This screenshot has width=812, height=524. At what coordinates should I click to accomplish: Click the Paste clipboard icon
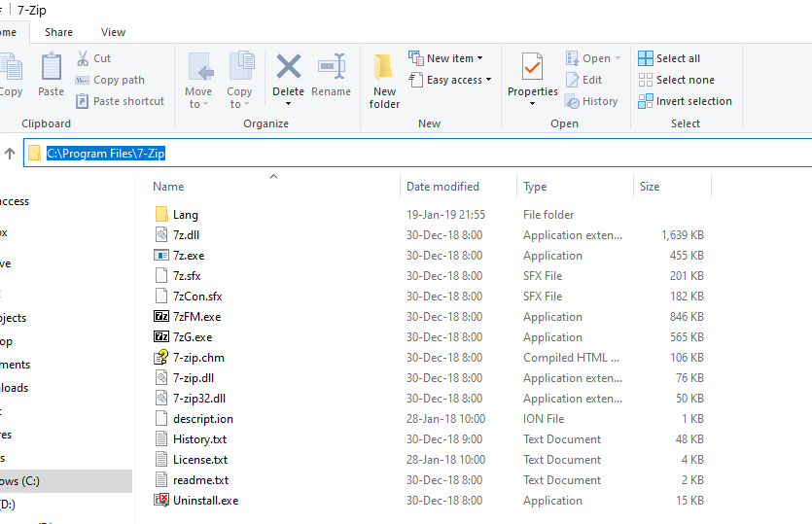52,66
